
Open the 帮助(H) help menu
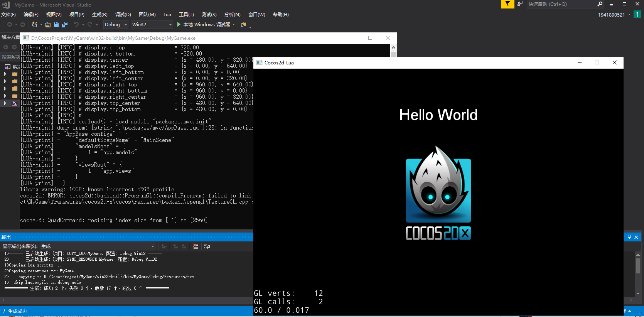[x=281, y=15]
